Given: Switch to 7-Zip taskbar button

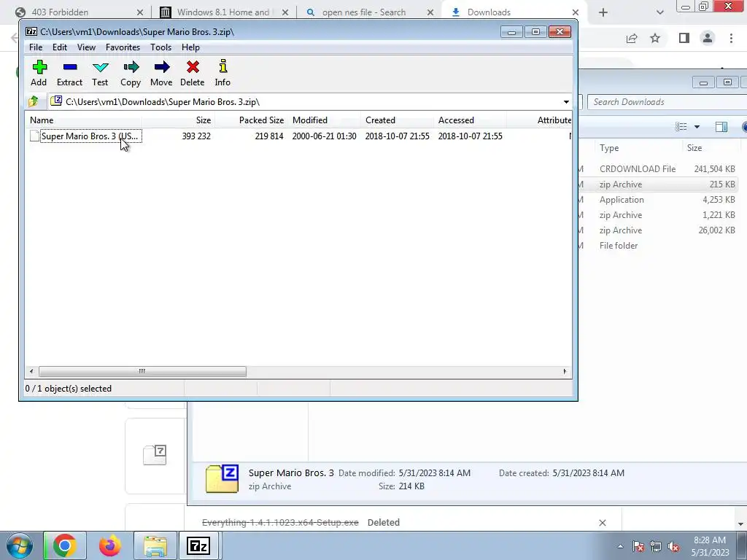Looking at the screenshot, I should point(198,545).
